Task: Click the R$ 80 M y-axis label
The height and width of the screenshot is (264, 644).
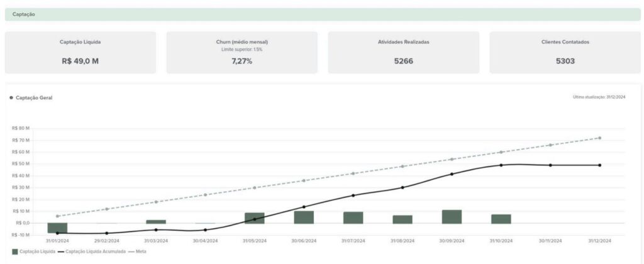Action: point(21,128)
